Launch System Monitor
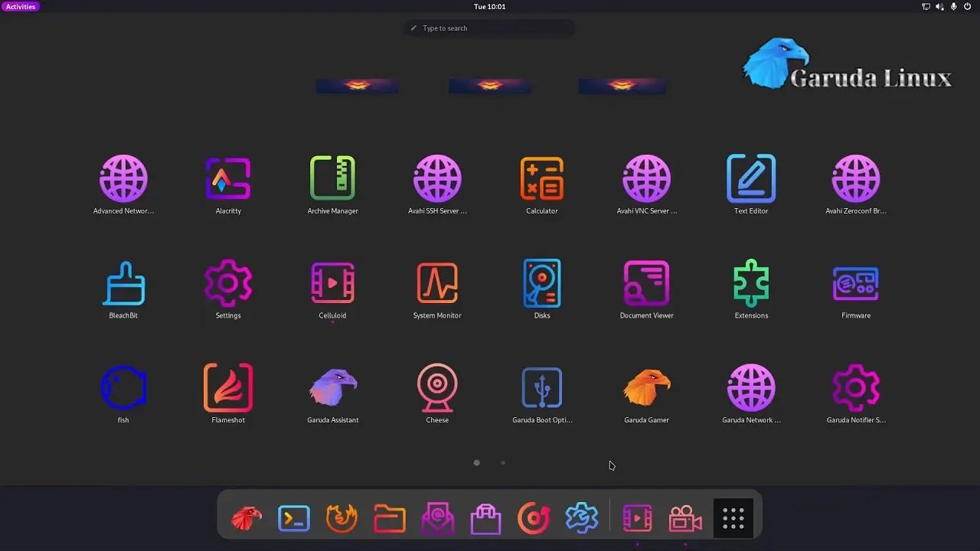The width and height of the screenshot is (980, 551). point(437,284)
